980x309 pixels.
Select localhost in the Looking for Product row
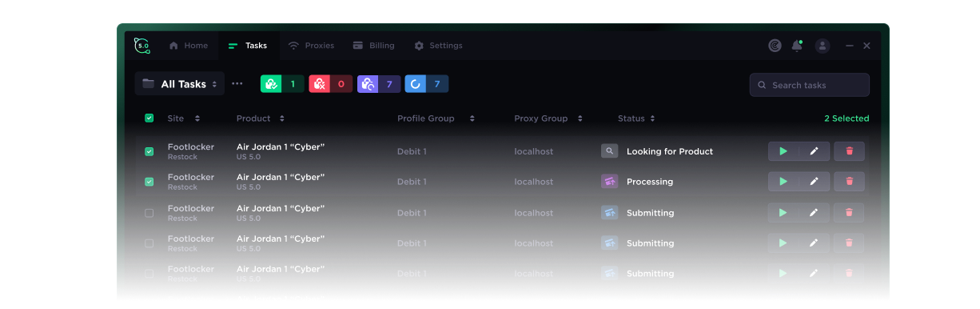pos(533,151)
